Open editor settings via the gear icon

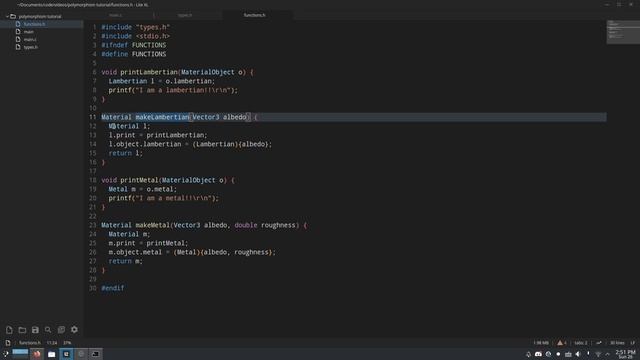click(x=74, y=329)
